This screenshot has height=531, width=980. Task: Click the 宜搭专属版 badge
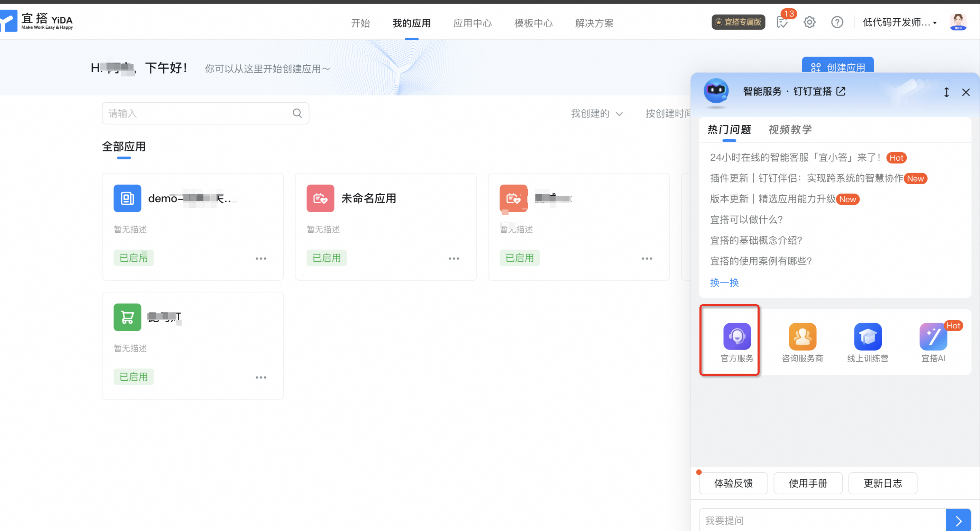[x=738, y=22]
